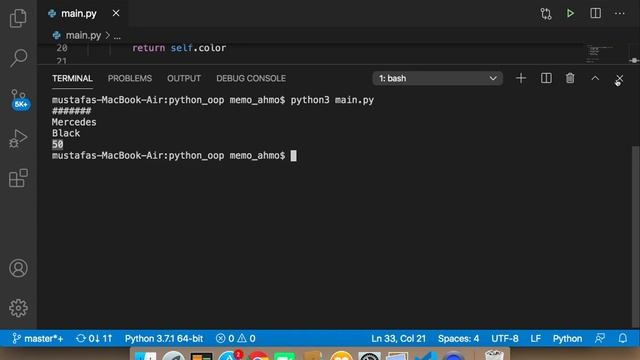Close the main.py editor tab
Screen dimensions: 640x360
[116, 13]
